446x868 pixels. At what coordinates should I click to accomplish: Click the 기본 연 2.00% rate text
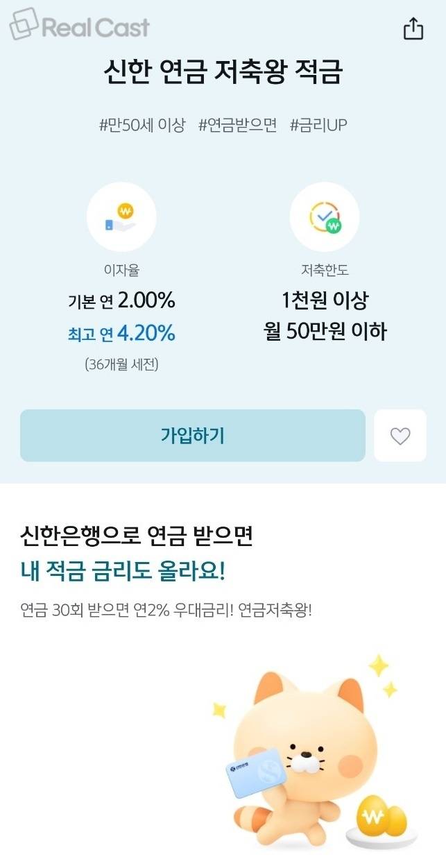click(x=121, y=301)
